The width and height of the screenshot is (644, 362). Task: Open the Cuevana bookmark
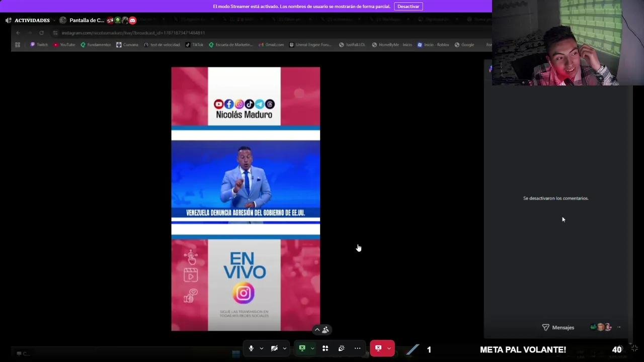pos(127,45)
